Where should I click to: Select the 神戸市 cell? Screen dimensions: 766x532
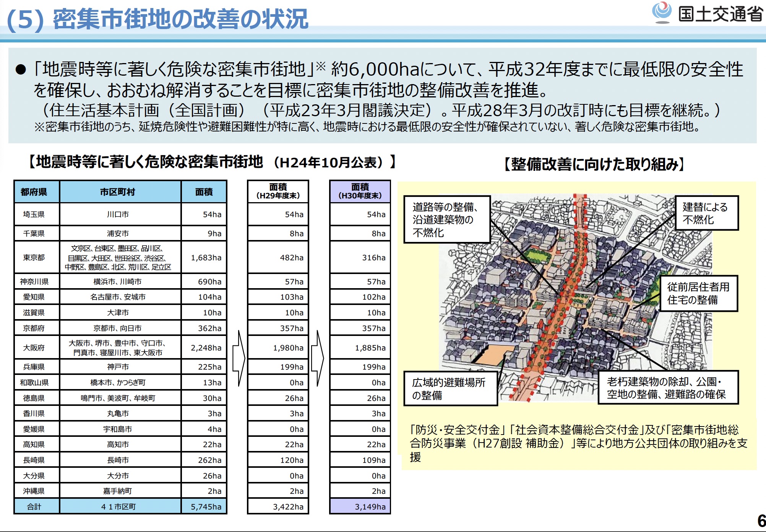point(120,367)
